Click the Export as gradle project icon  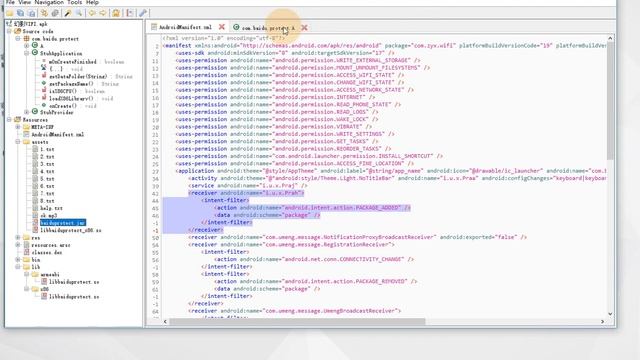31,13
